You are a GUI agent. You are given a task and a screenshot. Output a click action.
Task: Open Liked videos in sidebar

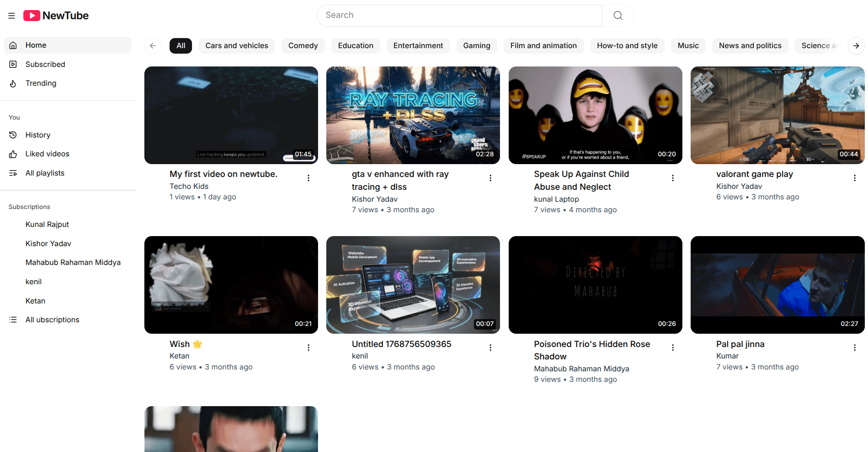click(x=68, y=154)
